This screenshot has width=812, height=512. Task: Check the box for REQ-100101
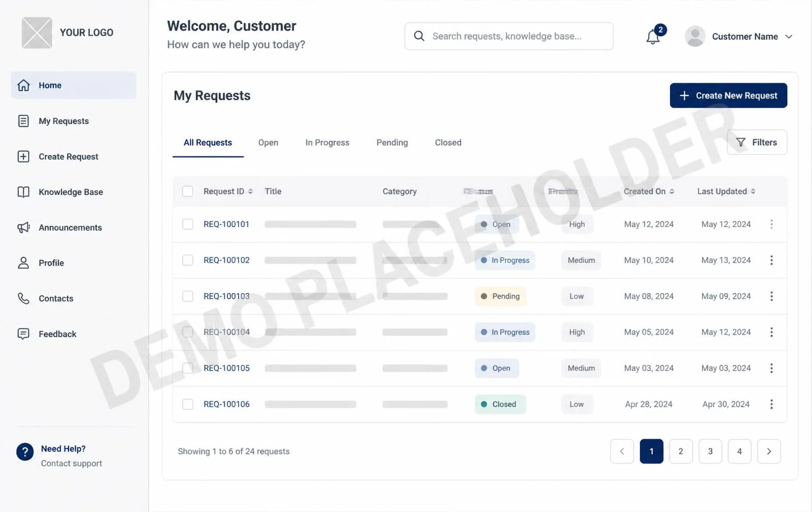coord(188,224)
